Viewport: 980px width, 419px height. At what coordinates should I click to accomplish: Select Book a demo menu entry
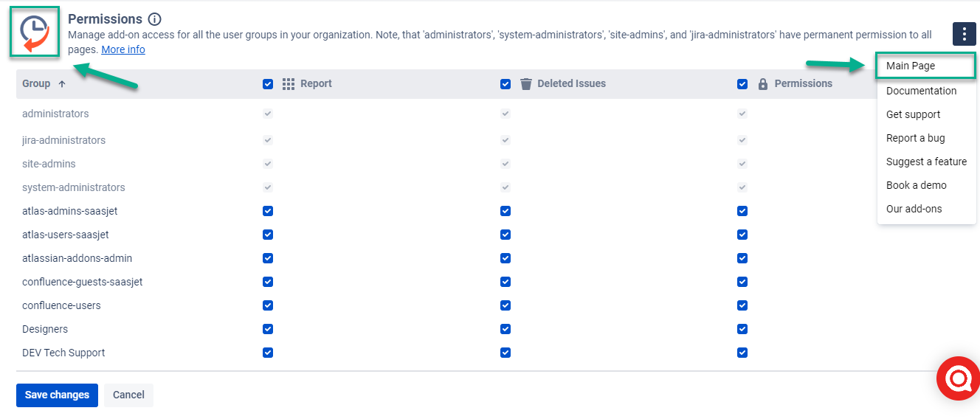(x=916, y=185)
